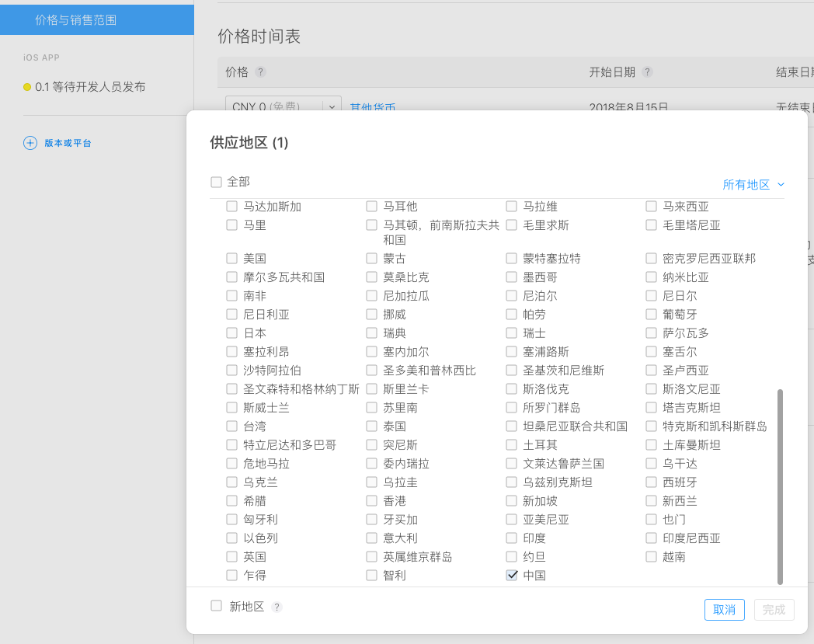Click the 取消 button
The height and width of the screenshot is (644, 814).
(724, 609)
